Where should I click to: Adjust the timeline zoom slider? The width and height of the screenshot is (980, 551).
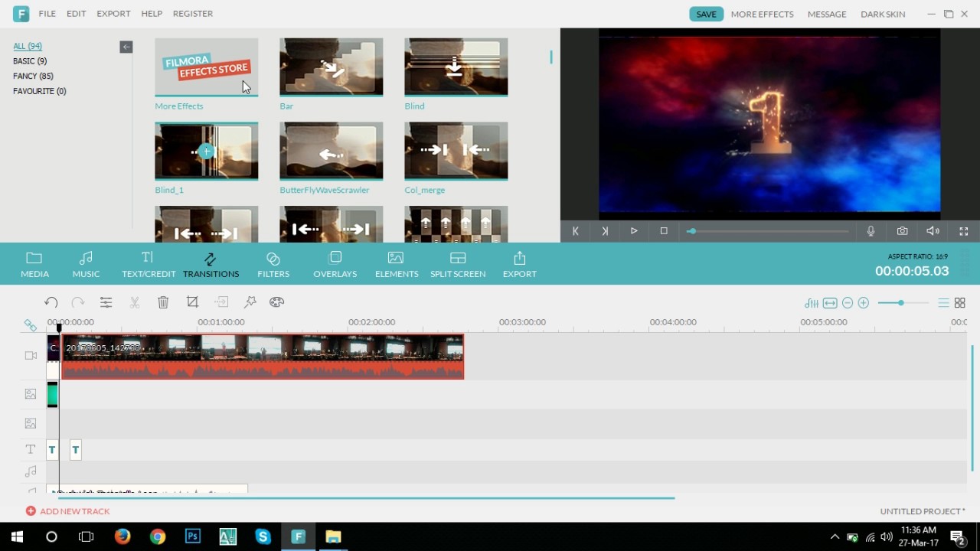coord(902,303)
